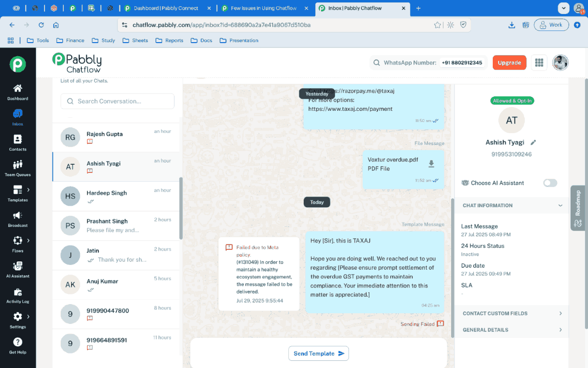Open Team Queues in the sidebar
Viewport: 588px width, 368px height.
[17, 169]
